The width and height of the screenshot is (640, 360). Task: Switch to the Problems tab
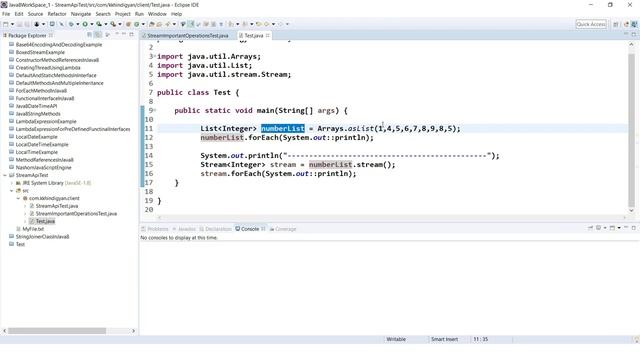(154, 229)
